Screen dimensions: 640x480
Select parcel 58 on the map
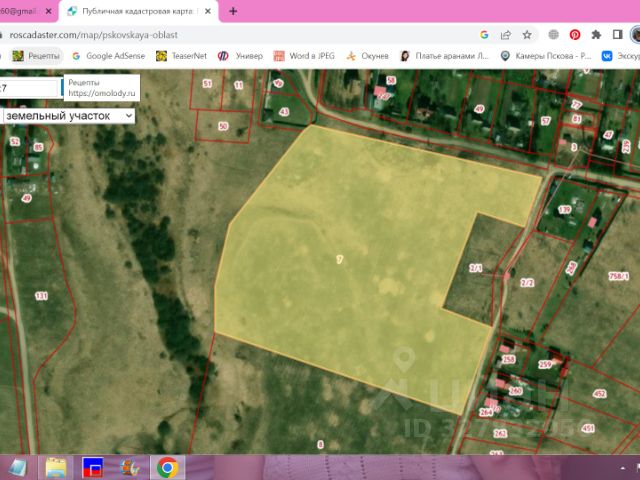click(x=391, y=80)
